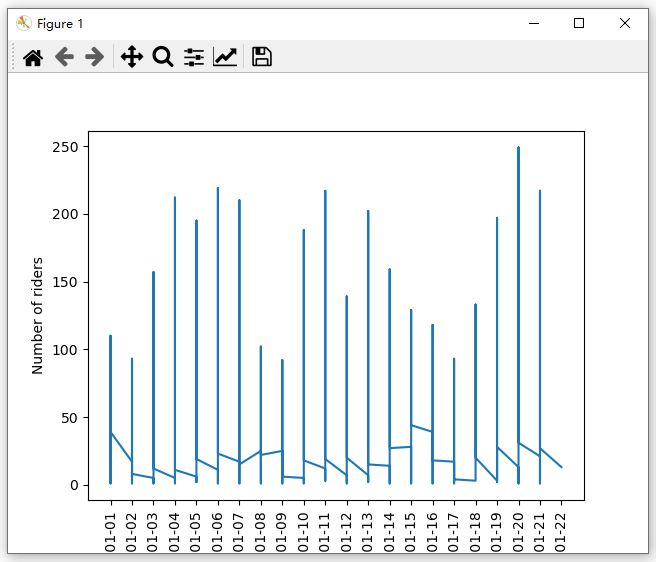Click the spike peak at 01-06
Screen dimensions: 656x562
[x=218, y=188]
